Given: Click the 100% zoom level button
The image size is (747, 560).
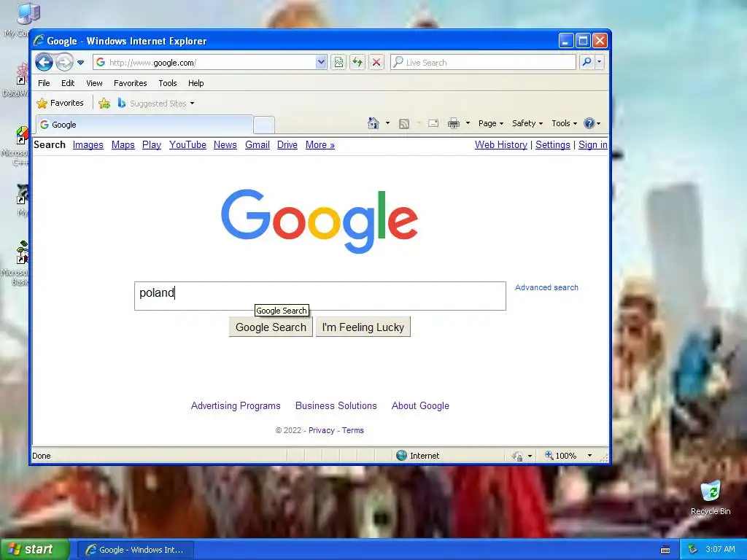Looking at the screenshot, I should tap(561, 456).
